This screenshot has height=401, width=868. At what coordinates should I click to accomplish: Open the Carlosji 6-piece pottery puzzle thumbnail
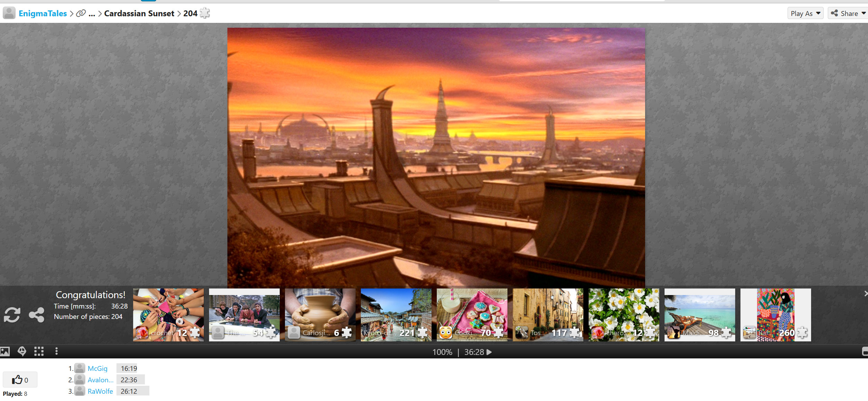320,315
